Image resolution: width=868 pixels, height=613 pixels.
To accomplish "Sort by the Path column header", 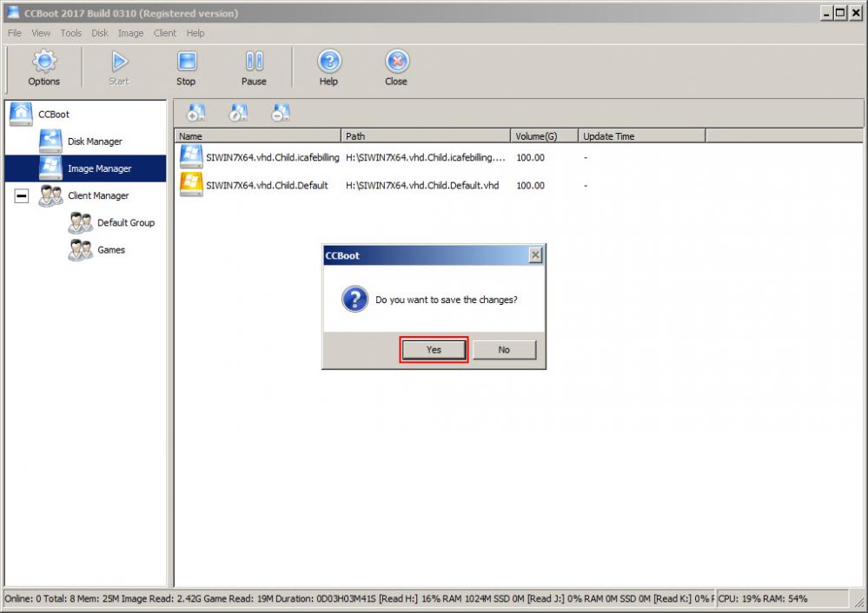I will [x=426, y=136].
